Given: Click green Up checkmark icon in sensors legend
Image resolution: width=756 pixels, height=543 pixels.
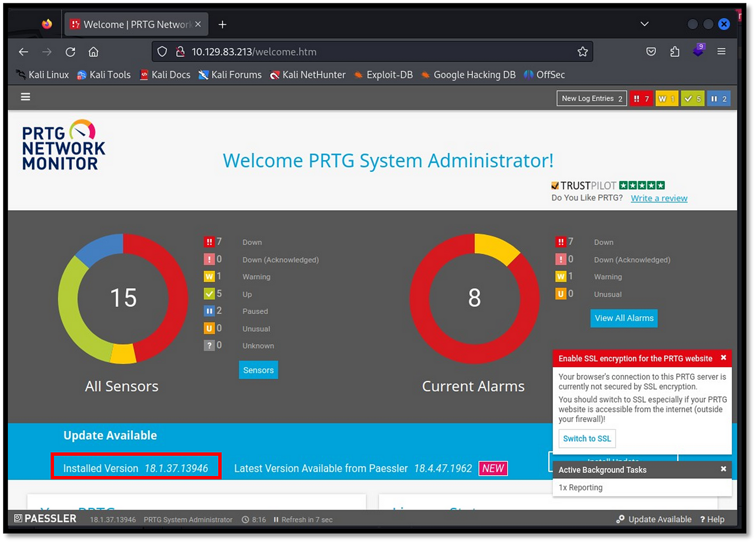Looking at the screenshot, I should coord(209,294).
